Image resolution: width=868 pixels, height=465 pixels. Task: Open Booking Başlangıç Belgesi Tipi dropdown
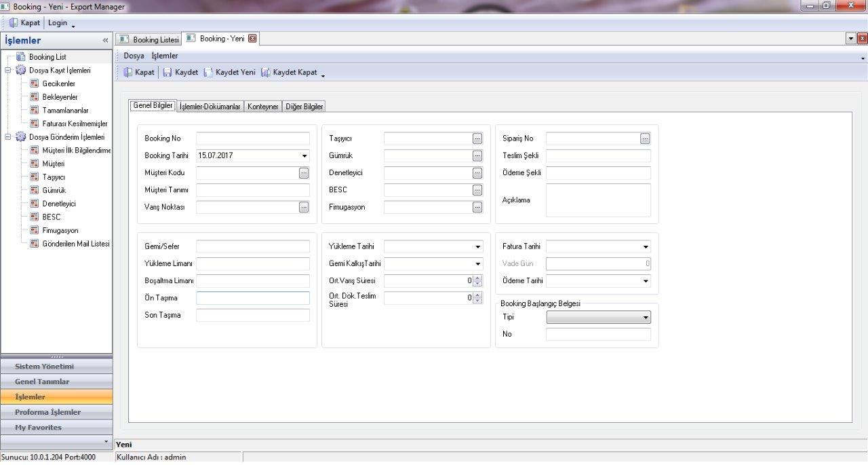646,318
